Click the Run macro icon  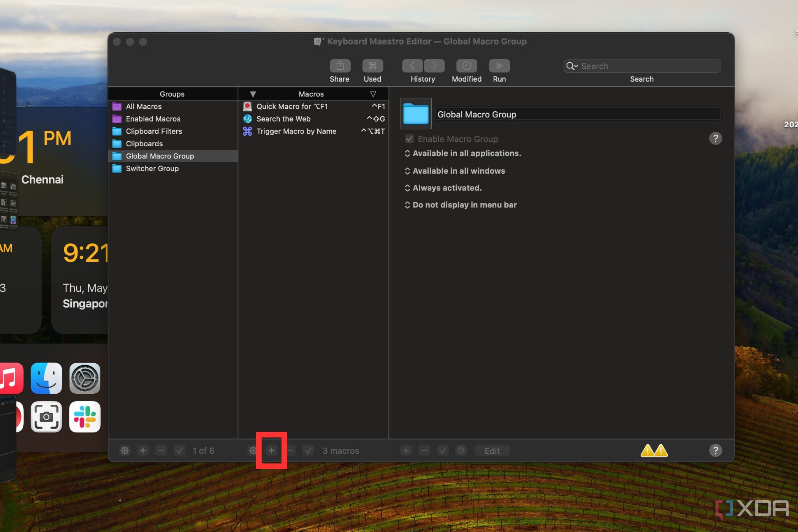click(499, 66)
